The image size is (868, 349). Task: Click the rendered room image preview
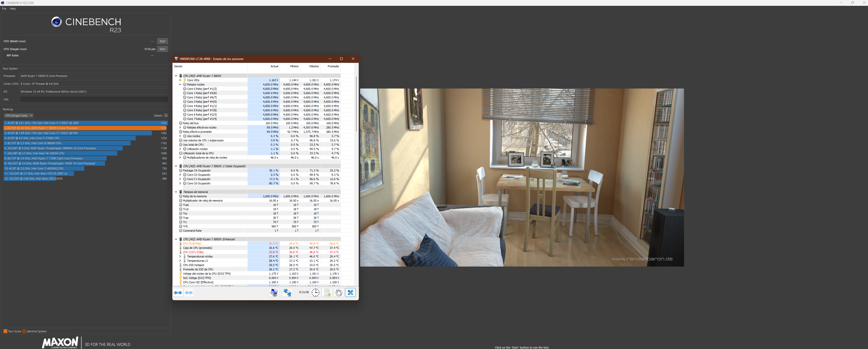522,178
